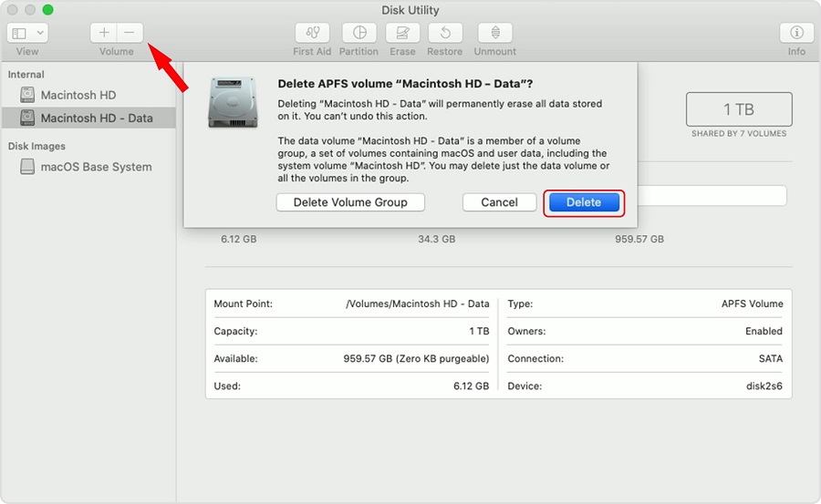This screenshot has height=504, width=821.
Task: Click the Macintosh HD - Data drive icon
Action: [x=27, y=118]
